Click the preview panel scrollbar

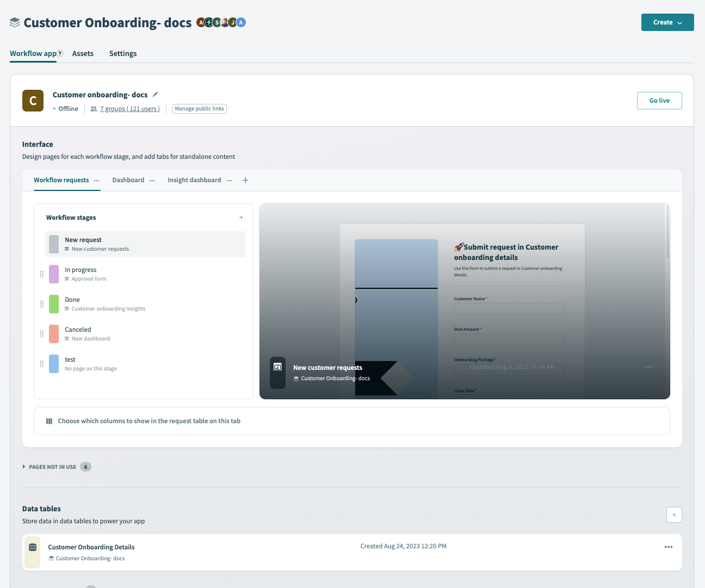(x=667, y=231)
